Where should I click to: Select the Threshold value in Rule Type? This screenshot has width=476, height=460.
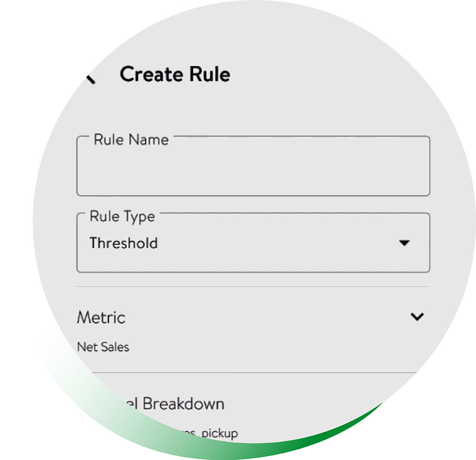click(x=124, y=243)
